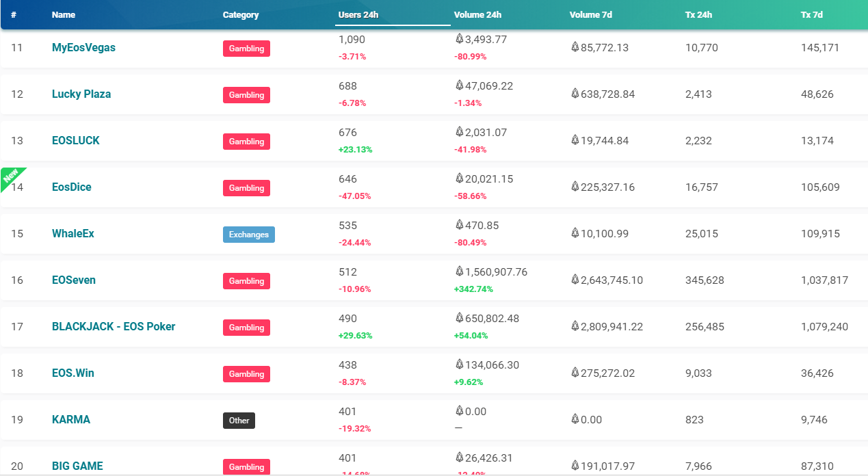Click EOS icon beside 2,809,941.22 weekly volume
The height and width of the screenshot is (476, 868).
tap(575, 326)
